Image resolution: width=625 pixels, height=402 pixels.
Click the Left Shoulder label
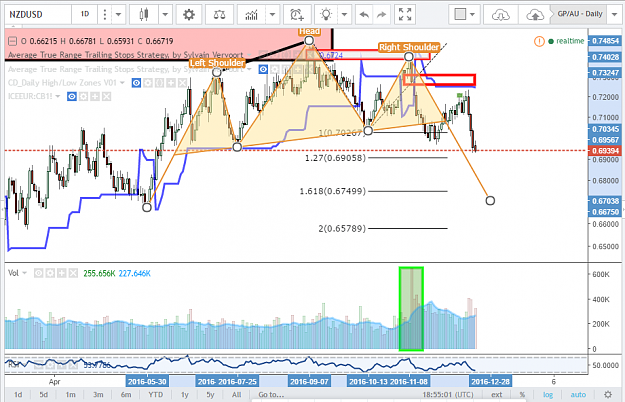[217, 63]
